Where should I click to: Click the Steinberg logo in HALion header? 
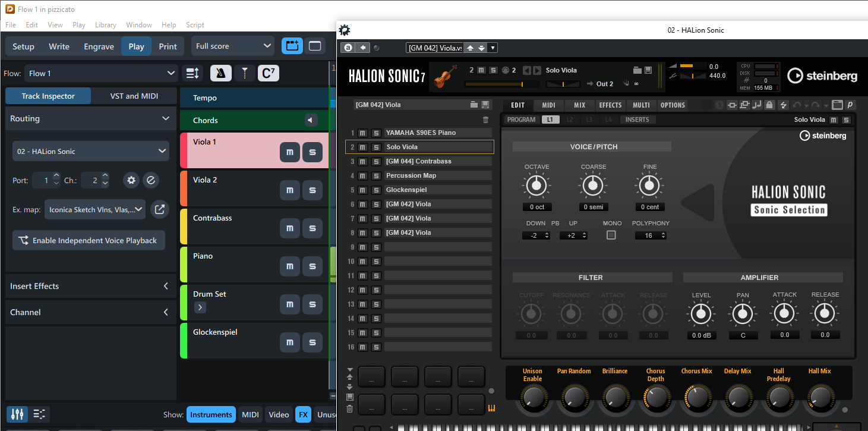pos(822,75)
